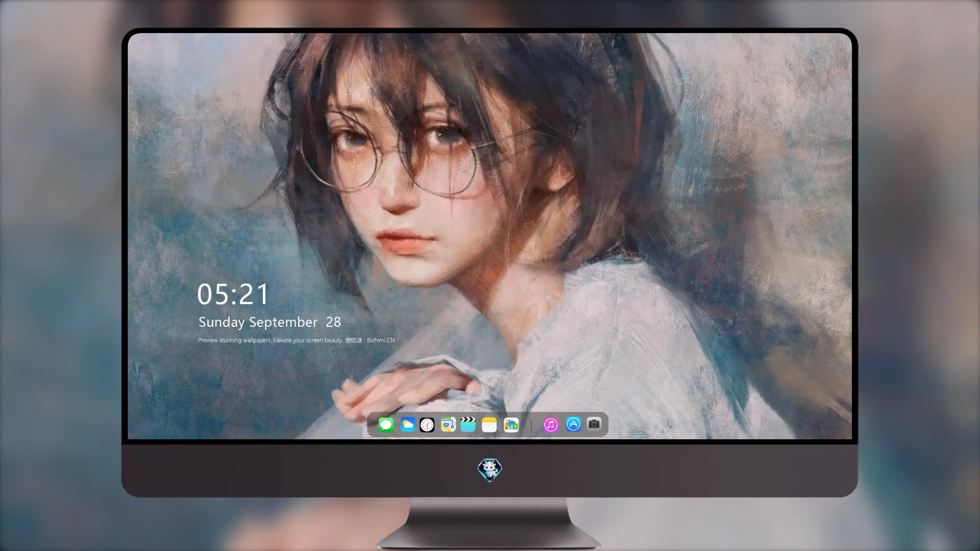980x551 pixels.
Task: Launch the Clock app from the dock
Action: coord(427,425)
